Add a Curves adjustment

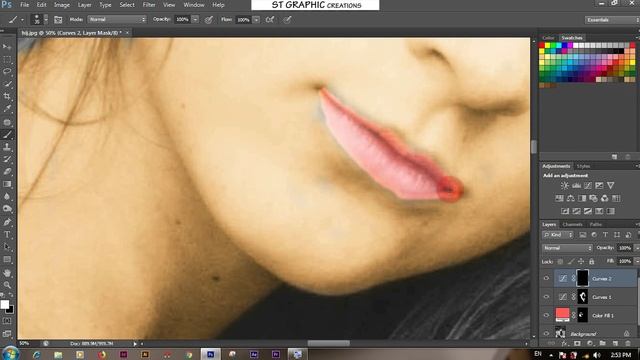(587, 185)
